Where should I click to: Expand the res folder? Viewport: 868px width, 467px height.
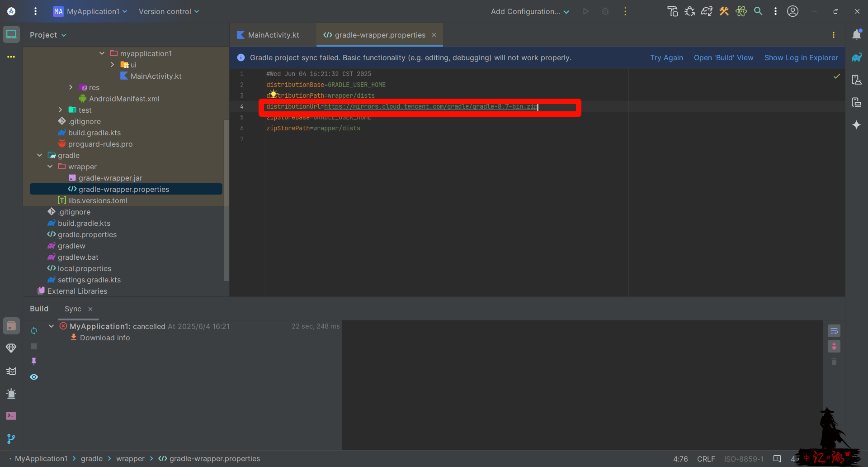click(x=71, y=87)
